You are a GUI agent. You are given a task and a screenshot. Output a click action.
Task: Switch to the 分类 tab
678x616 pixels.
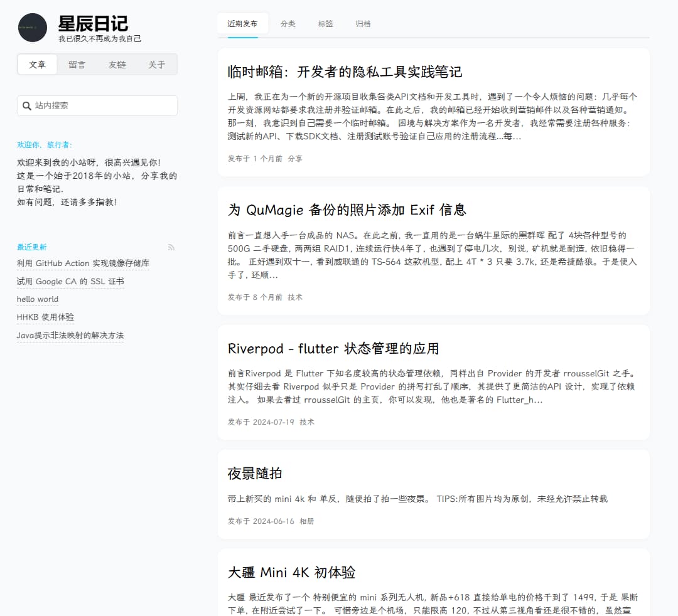(x=288, y=24)
